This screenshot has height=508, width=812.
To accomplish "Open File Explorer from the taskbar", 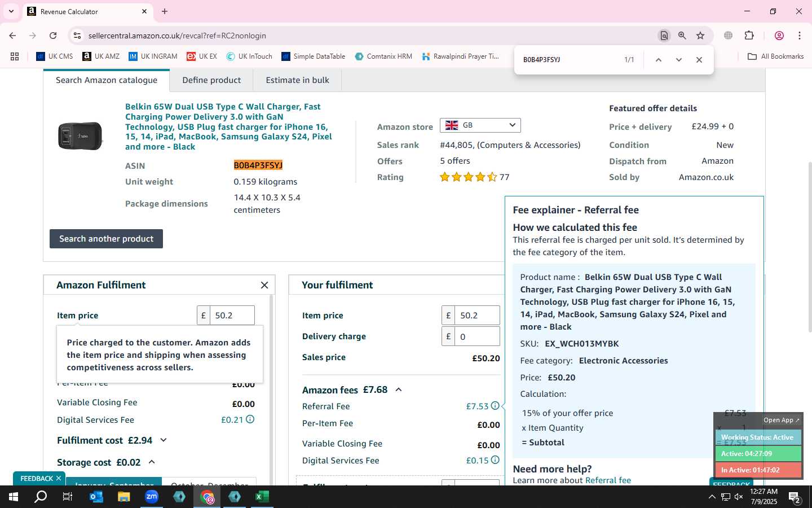I will [x=124, y=497].
